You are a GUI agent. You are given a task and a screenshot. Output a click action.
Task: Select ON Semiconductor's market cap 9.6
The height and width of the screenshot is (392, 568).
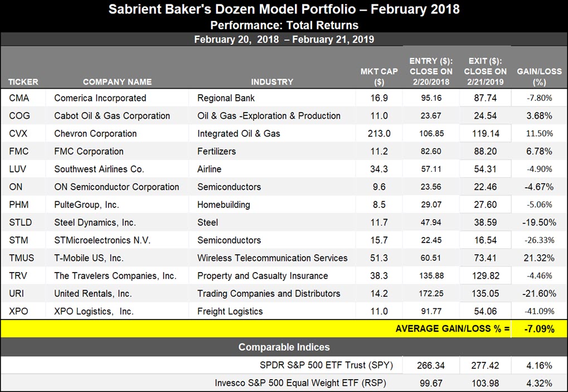(x=379, y=187)
